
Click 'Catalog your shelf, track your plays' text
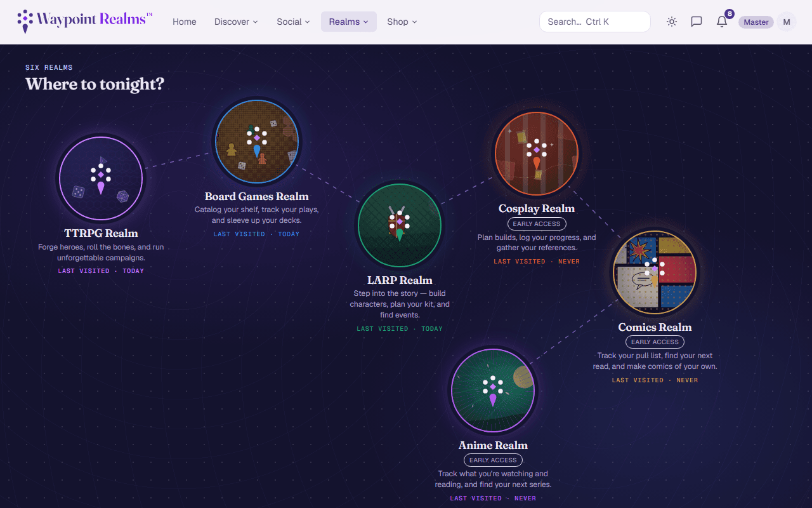tap(257, 215)
